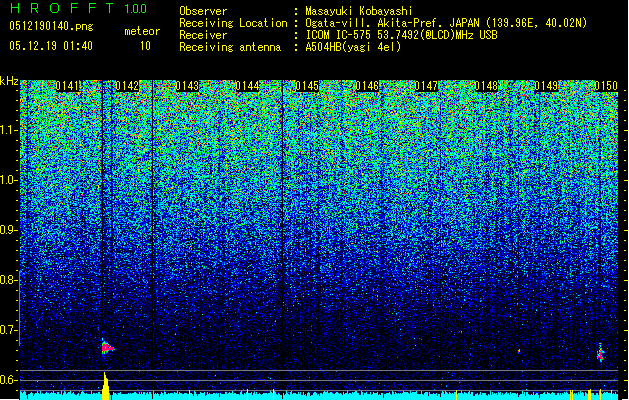
Task: Click the 0147 time marker label
Action: (x=426, y=86)
